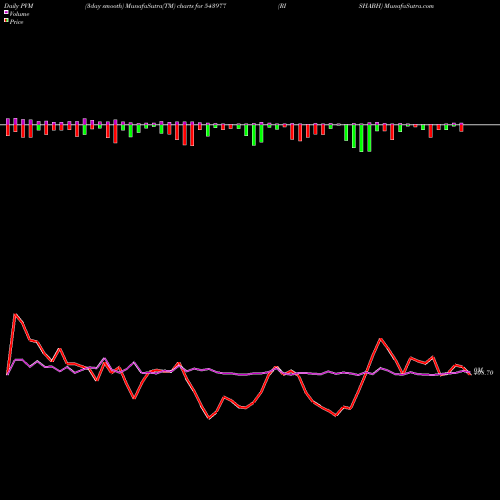Select the 'Volume' legend label
Image resolution: width=500 pixels, height=500 pixels.
(x=19, y=14)
